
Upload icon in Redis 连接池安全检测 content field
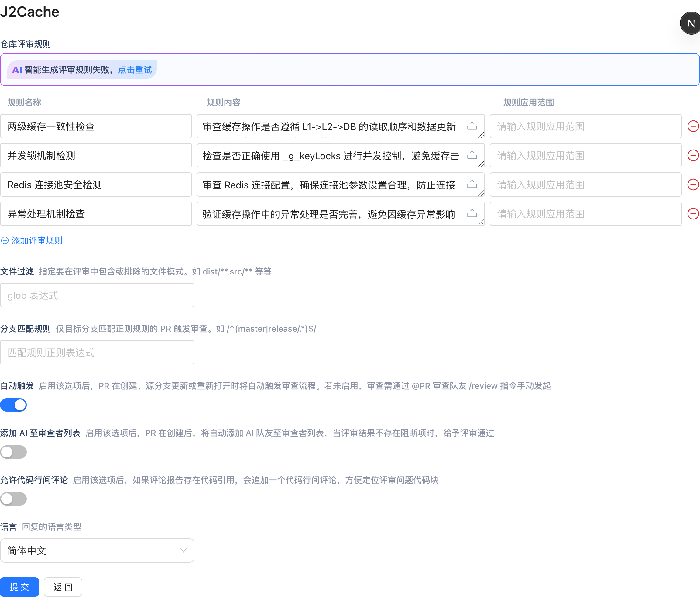[472, 184]
